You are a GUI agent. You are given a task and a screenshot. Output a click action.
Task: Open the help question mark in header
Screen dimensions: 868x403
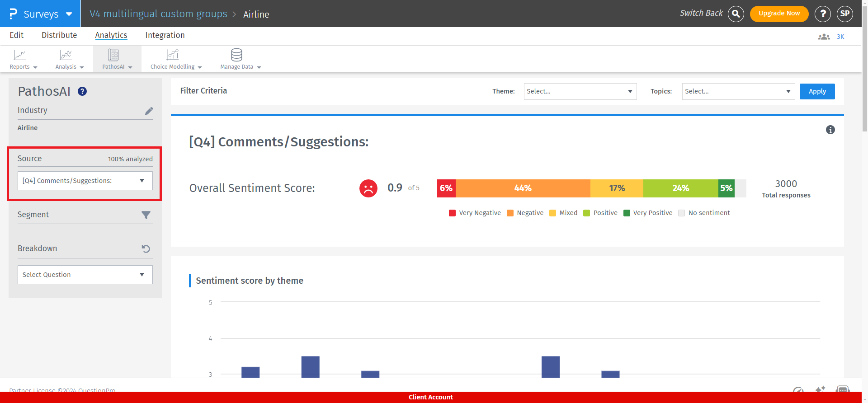[823, 14]
